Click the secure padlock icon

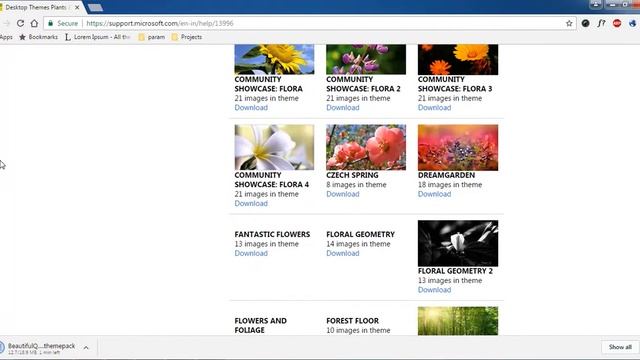[51, 23]
